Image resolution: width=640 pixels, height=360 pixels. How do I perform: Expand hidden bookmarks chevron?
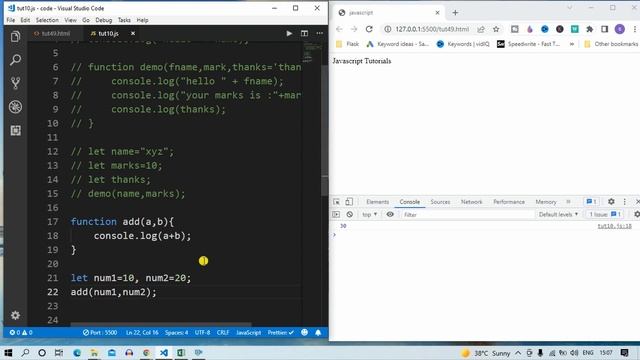coord(572,44)
